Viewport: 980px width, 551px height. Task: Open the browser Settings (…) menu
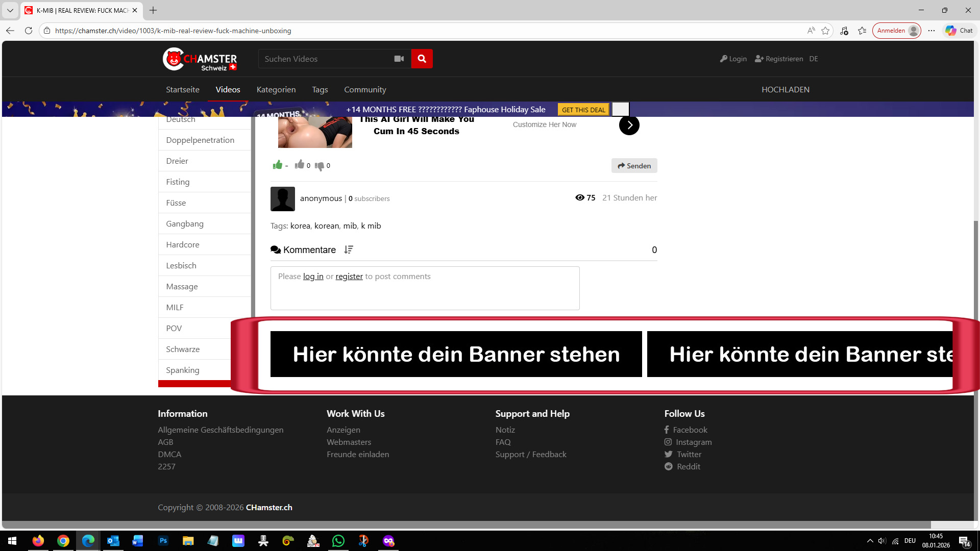point(932,31)
